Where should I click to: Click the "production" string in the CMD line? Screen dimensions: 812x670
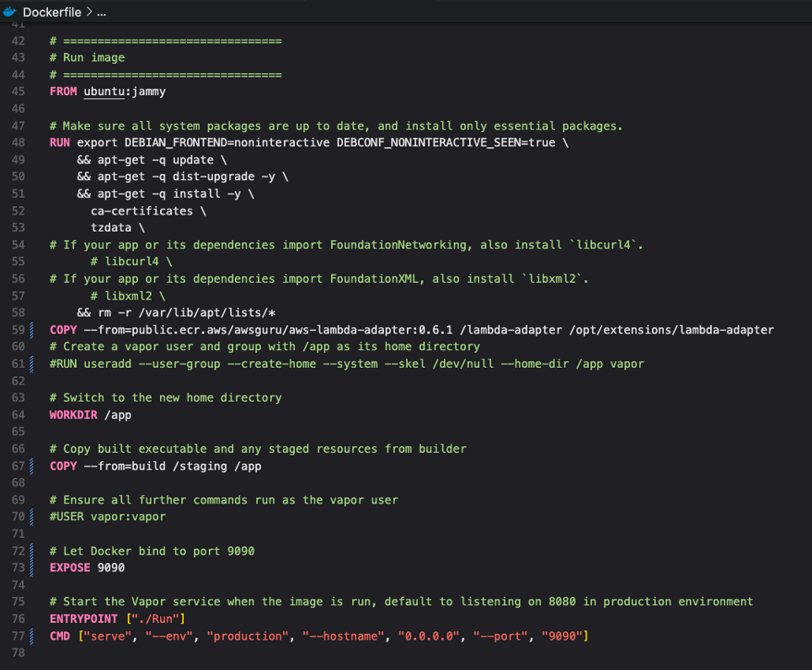click(x=247, y=635)
